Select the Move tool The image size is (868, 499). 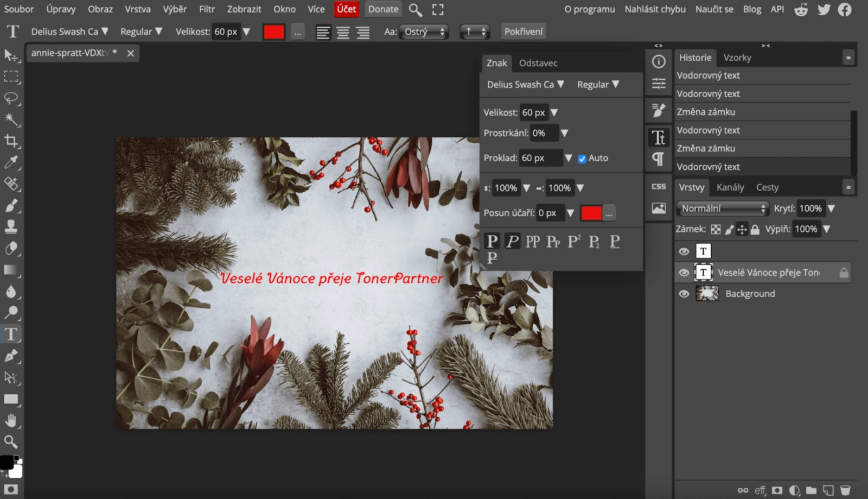pos(11,55)
